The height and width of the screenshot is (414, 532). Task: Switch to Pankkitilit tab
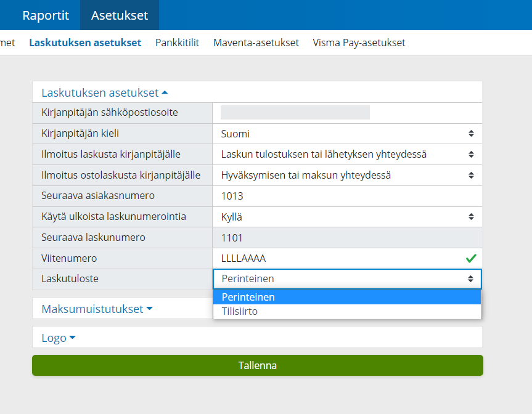pyautogui.click(x=177, y=43)
